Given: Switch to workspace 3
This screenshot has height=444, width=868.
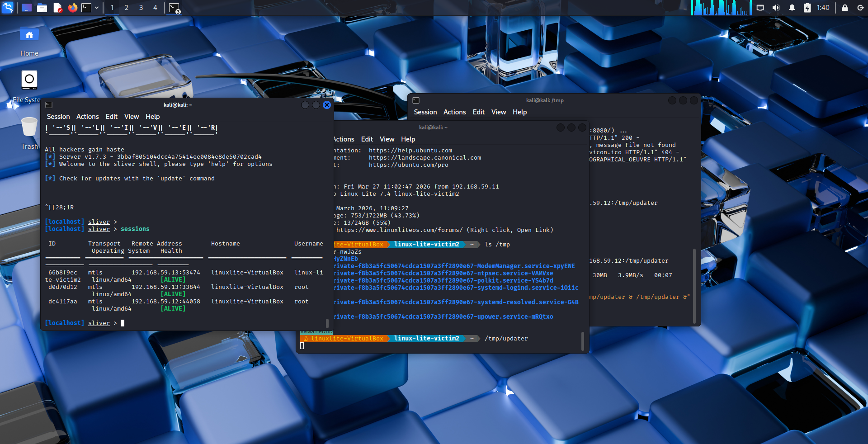Looking at the screenshot, I should tap(141, 8).
